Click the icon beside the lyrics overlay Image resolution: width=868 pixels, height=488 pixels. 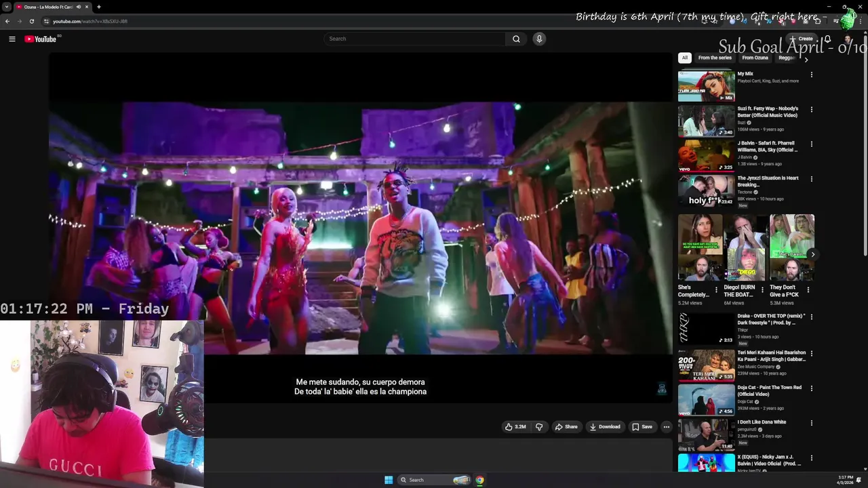[662, 388]
